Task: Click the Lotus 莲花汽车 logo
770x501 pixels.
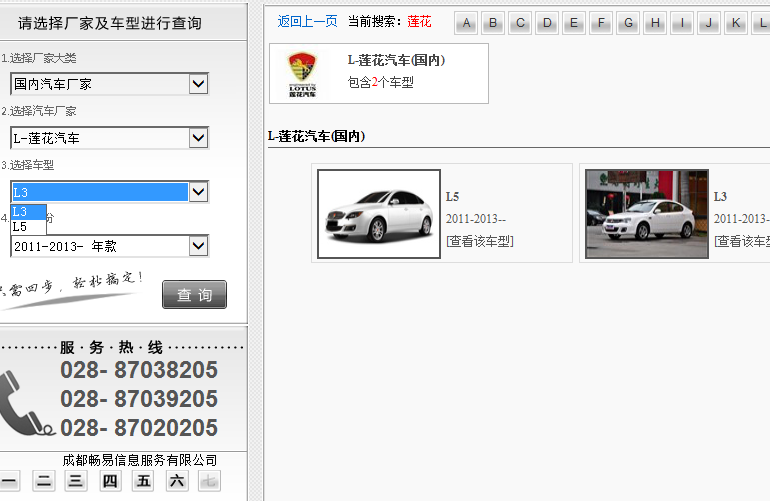Action: (302, 74)
